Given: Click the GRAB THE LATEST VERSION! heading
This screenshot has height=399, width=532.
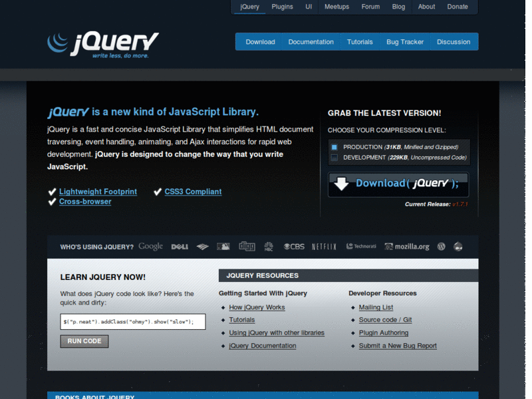Looking at the screenshot, I should click(384, 113).
